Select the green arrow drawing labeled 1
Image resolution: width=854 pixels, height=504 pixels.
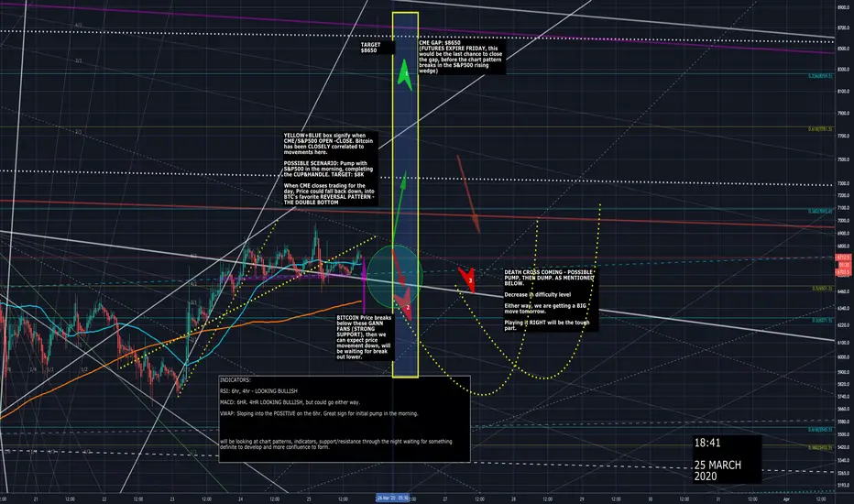(405, 75)
